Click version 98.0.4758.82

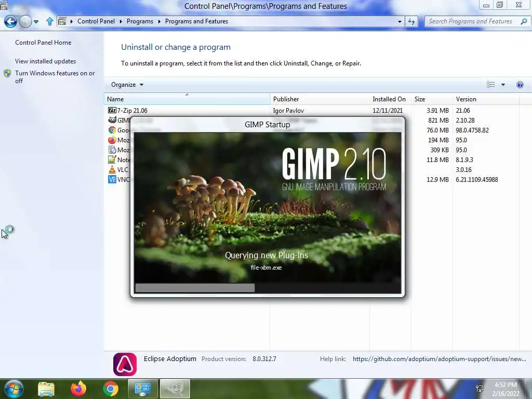tap(472, 130)
